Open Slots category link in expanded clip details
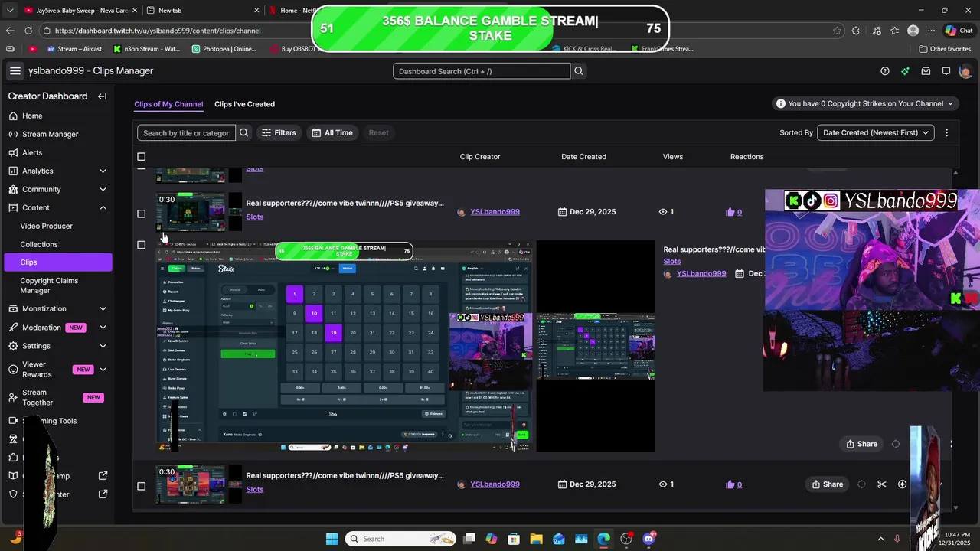This screenshot has width=980, height=551. (671, 262)
